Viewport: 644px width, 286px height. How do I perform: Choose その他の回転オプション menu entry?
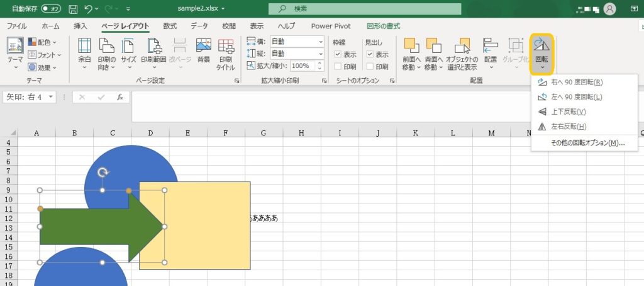coord(587,143)
